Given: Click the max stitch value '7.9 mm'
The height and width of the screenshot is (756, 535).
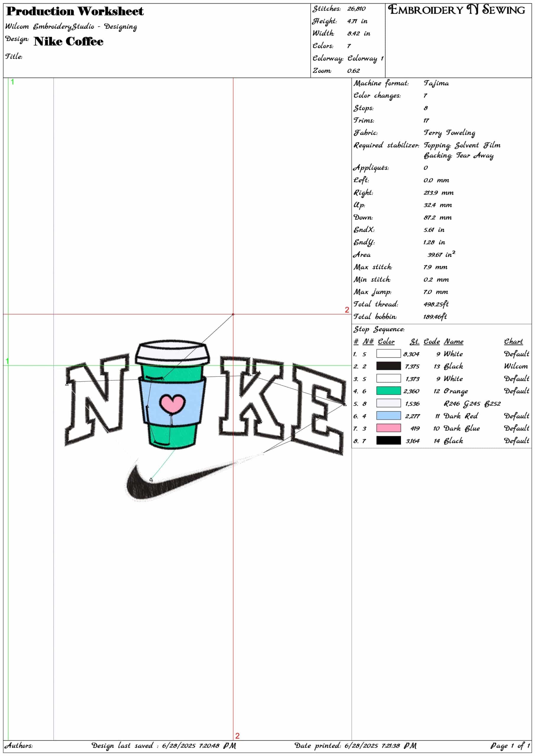Looking at the screenshot, I should 435,267.
